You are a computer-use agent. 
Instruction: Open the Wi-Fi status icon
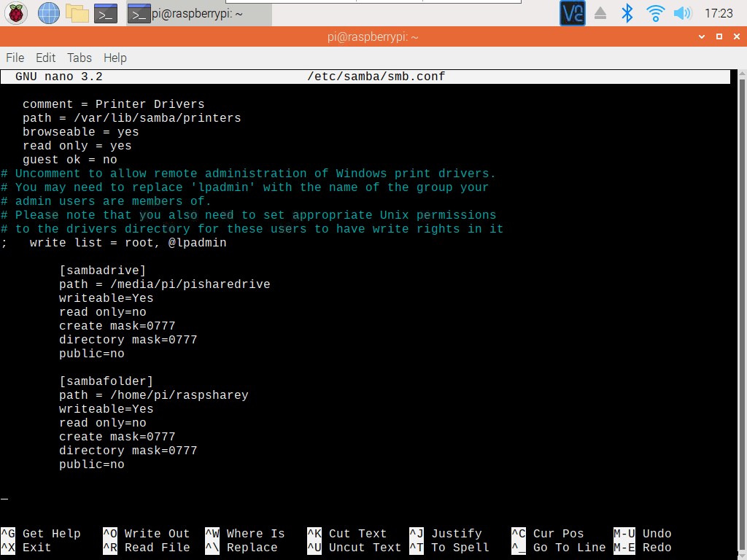click(x=654, y=12)
